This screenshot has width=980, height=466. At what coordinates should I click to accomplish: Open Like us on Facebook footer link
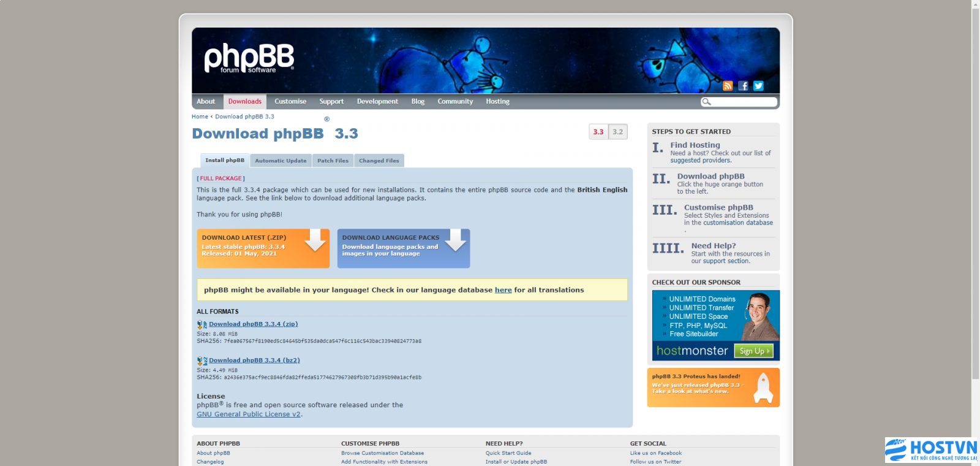pos(656,453)
